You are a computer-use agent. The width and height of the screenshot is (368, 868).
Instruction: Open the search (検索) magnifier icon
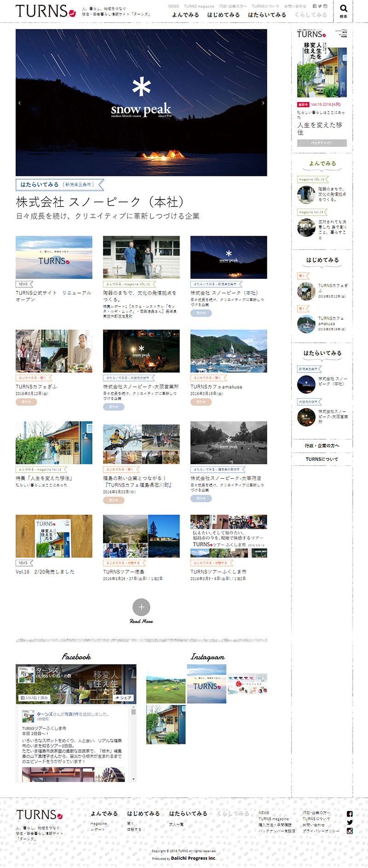point(344,8)
